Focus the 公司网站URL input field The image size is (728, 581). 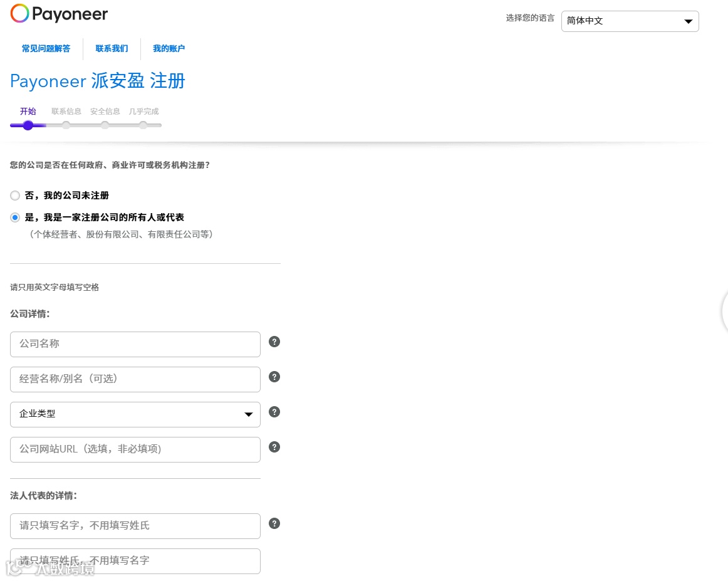coord(135,449)
